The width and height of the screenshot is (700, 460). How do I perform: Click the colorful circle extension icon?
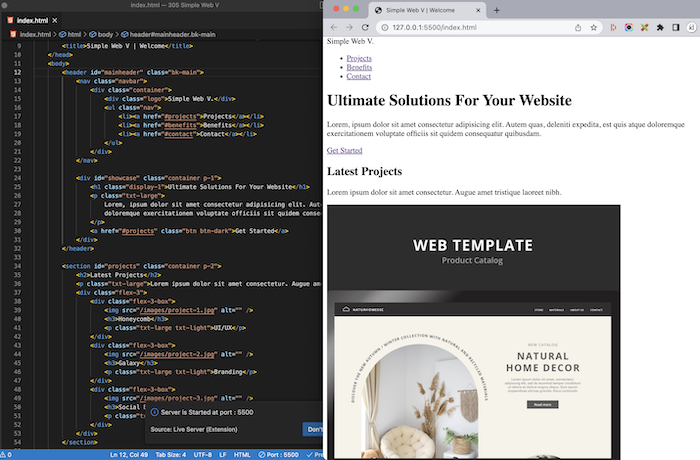(x=629, y=27)
